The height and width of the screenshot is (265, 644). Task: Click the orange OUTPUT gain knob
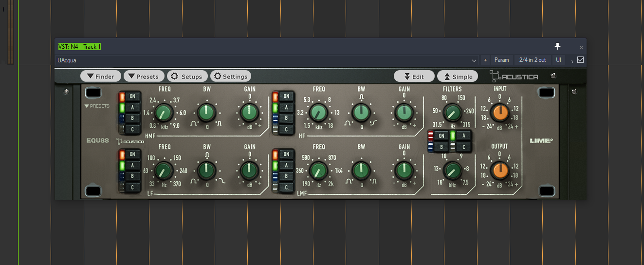click(x=499, y=170)
